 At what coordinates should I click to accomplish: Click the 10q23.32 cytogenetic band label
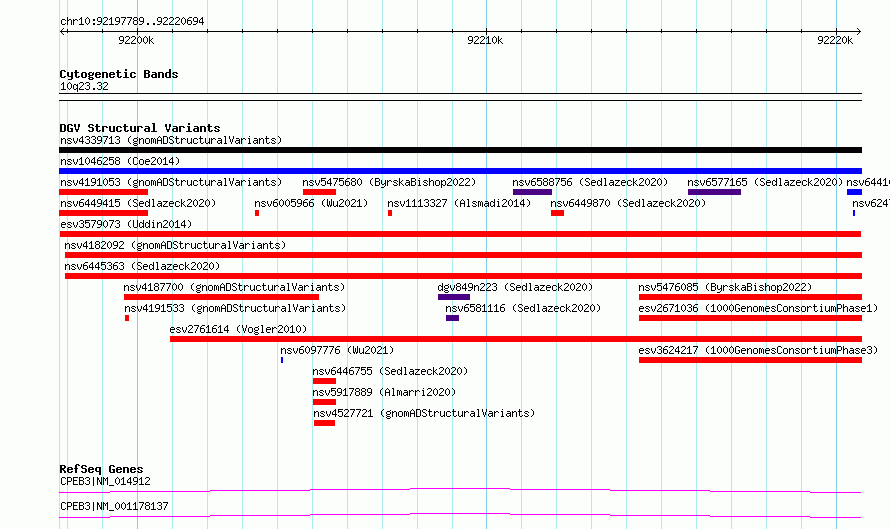pos(84,86)
